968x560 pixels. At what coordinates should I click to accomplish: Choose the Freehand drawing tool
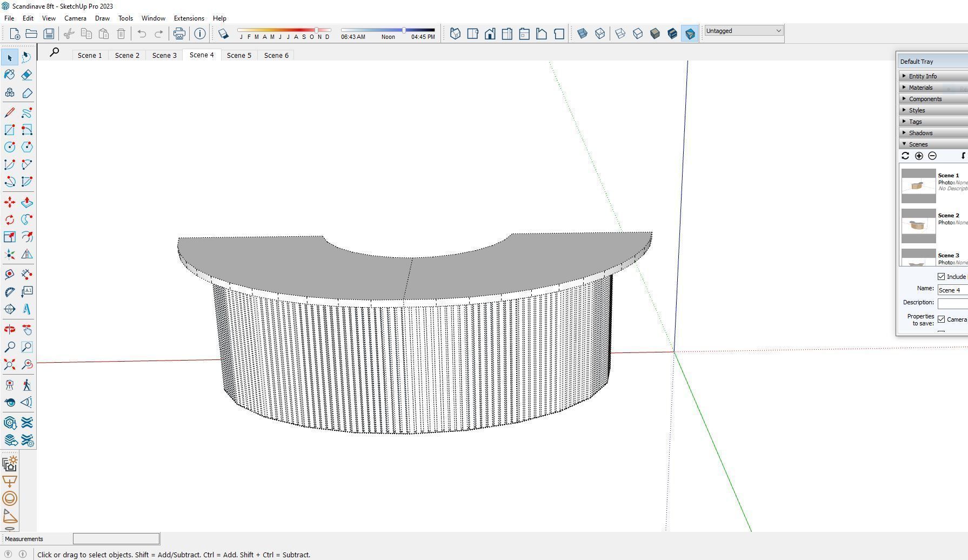pyautogui.click(x=26, y=112)
